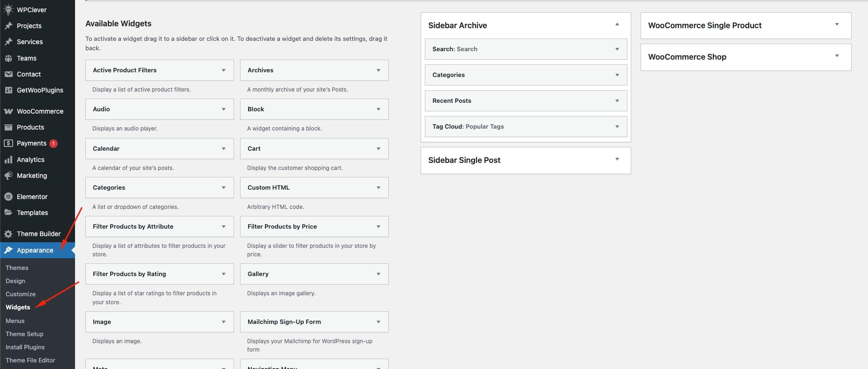This screenshot has width=868, height=369.
Task: Expand the Custom HTML widget arrow
Action: (378, 188)
